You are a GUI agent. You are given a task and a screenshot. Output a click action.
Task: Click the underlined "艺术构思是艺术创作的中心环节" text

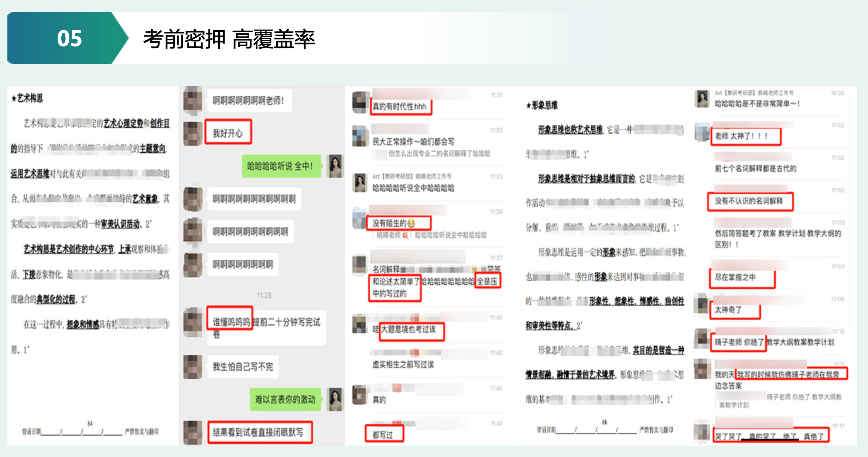point(69,249)
